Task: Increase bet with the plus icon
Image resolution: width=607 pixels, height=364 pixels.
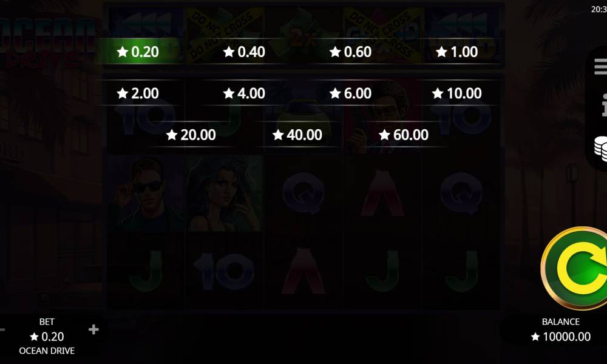Action: (93, 329)
